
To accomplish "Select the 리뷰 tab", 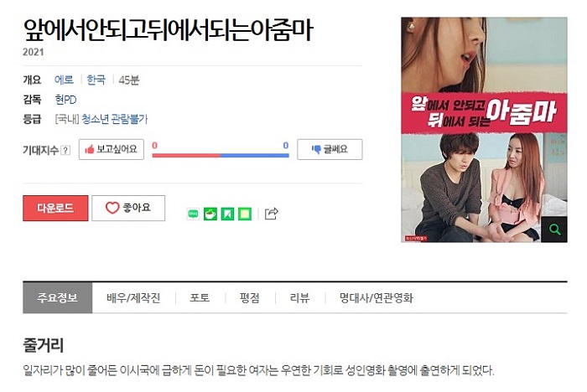I will (x=300, y=298).
